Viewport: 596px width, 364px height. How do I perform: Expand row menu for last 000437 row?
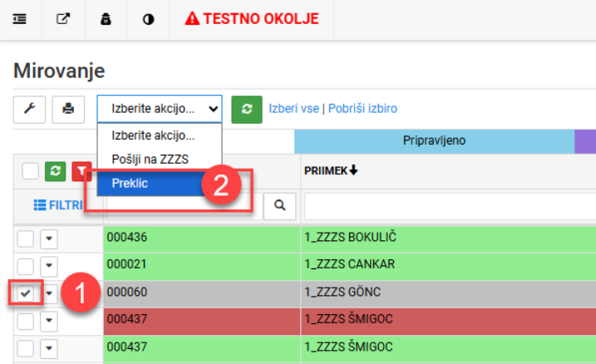pos(49,348)
